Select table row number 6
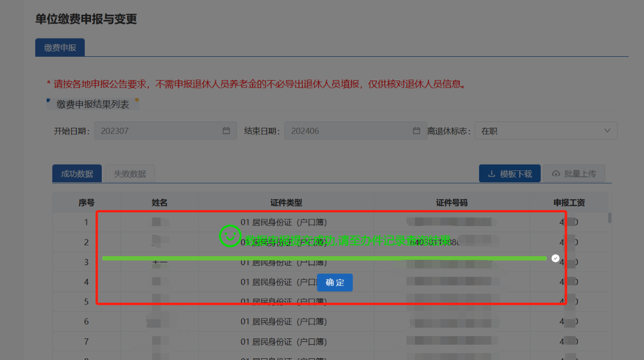 330,321
